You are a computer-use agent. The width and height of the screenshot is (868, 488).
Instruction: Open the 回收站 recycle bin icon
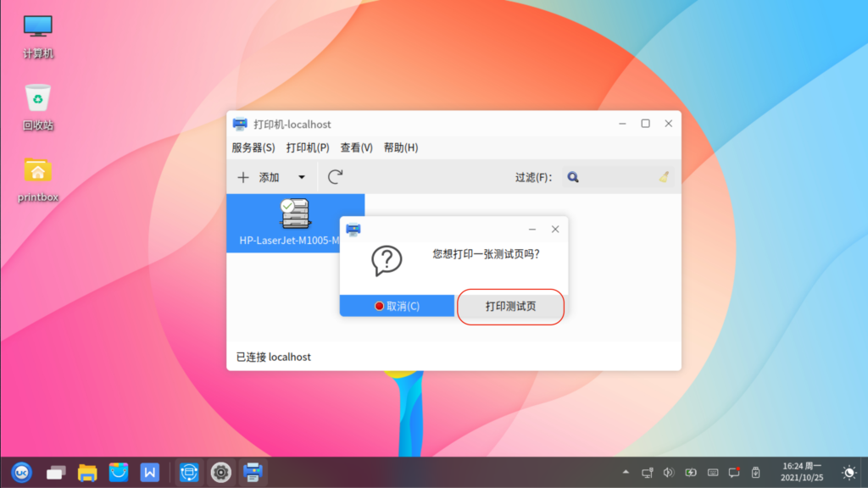coord(37,108)
